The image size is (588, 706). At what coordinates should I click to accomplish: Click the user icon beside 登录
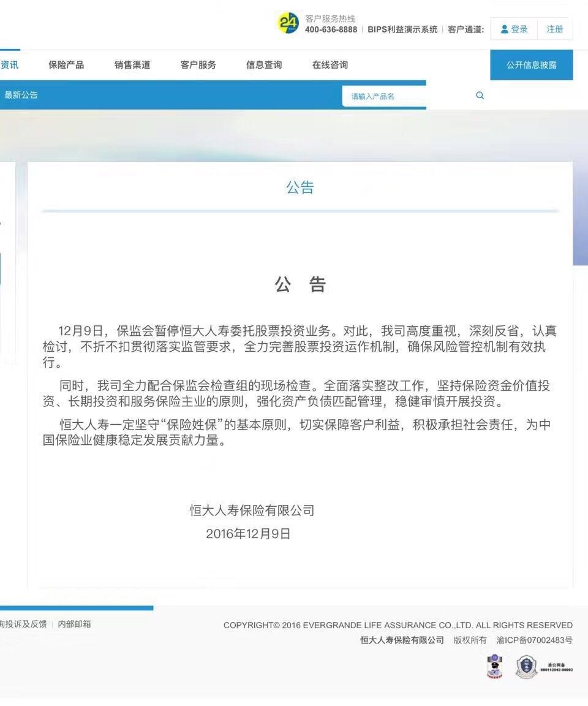(505, 29)
